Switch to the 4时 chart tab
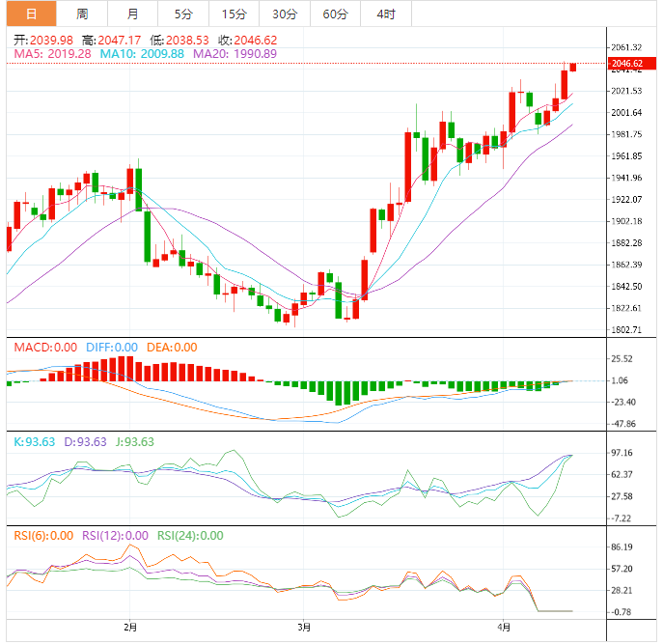This screenshot has width=663, height=644. [x=385, y=14]
